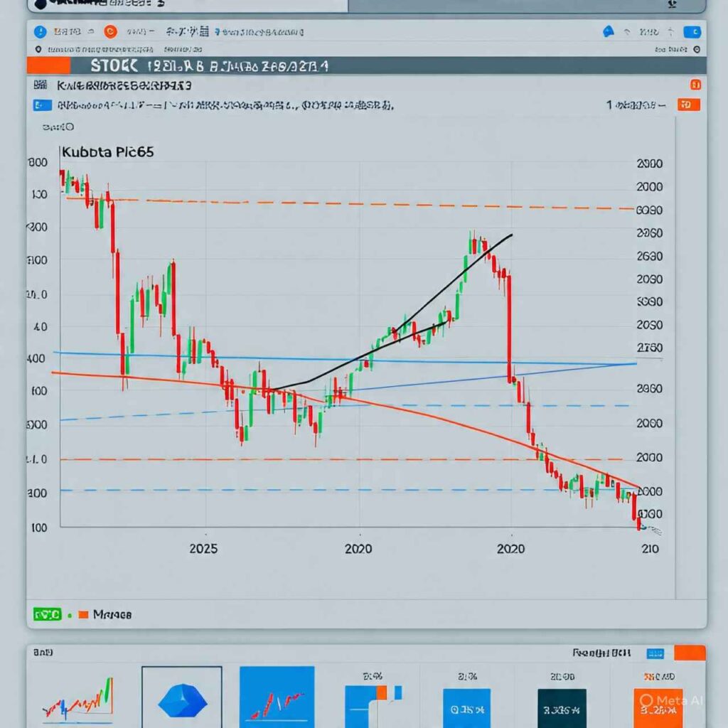This screenshot has height=728, width=728.
Task: Click the small blue button beside Feaghi BCH
Action: 655,654
